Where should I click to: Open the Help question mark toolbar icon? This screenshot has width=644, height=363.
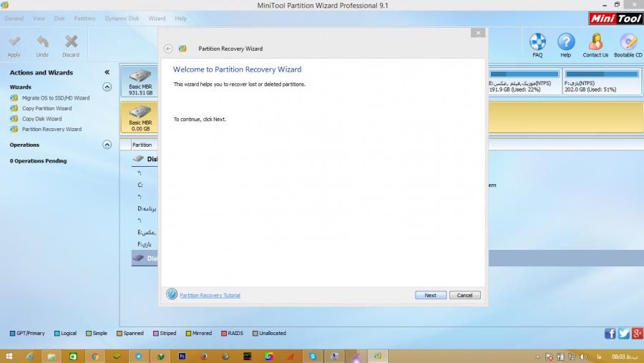(566, 42)
